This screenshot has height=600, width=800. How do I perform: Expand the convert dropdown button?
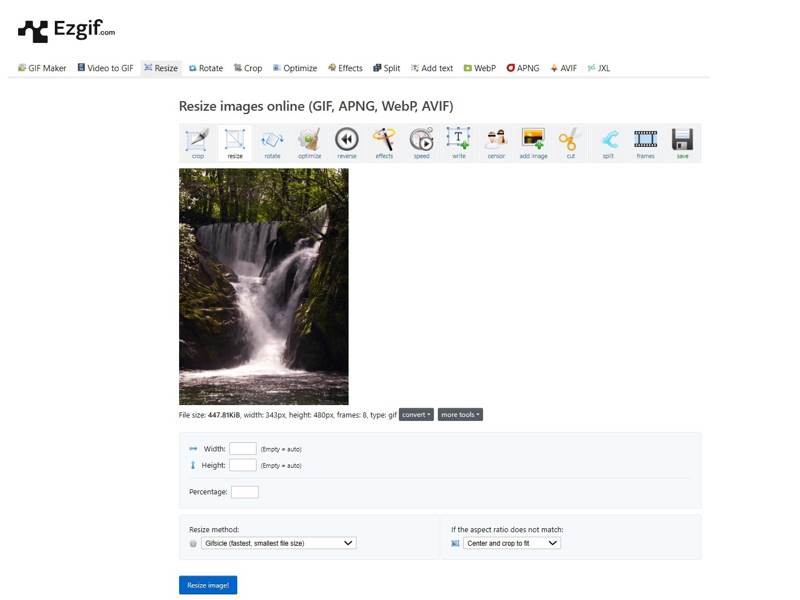coord(416,414)
